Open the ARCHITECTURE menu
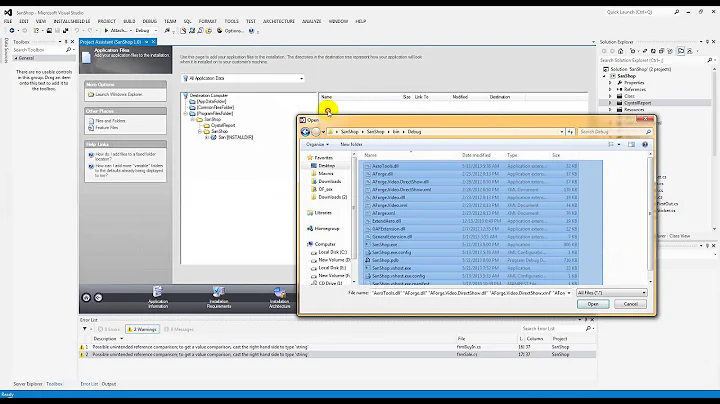The height and width of the screenshot is (404, 720). [x=279, y=21]
